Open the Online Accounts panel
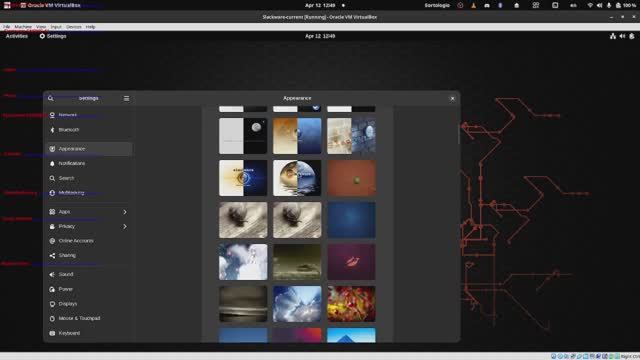The height and width of the screenshot is (360, 640). tap(89, 241)
